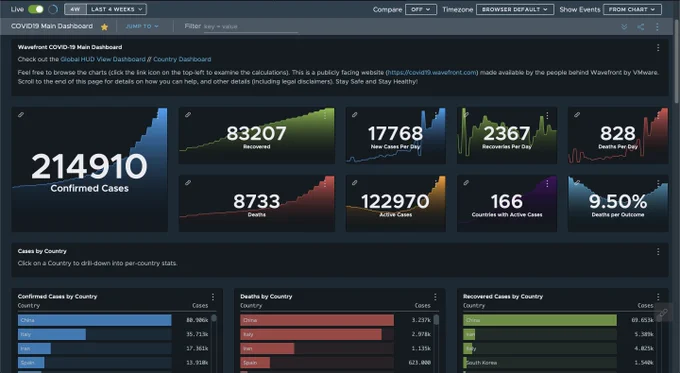This screenshot has width=680, height=373.
Task: Open kebab menu of Recovered Cases by Country table
Action: coord(658,297)
